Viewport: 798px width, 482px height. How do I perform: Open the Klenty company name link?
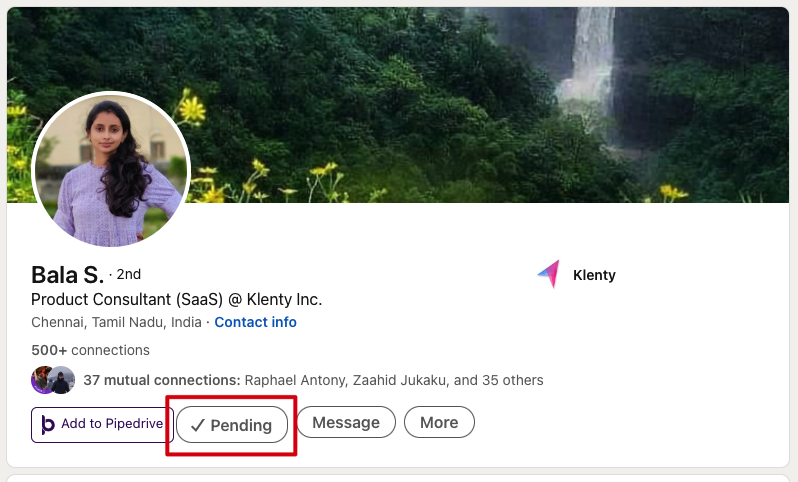tap(594, 275)
